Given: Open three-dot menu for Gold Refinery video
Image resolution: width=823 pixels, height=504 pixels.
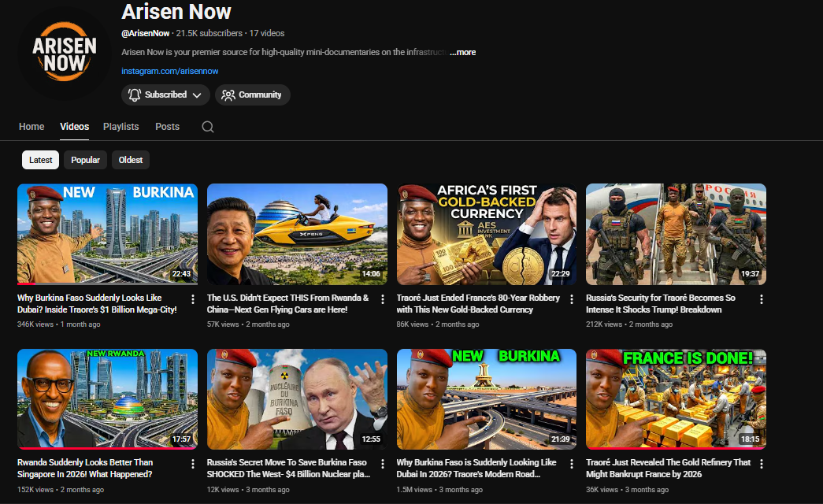Looking at the screenshot, I should [x=761, y=464].
